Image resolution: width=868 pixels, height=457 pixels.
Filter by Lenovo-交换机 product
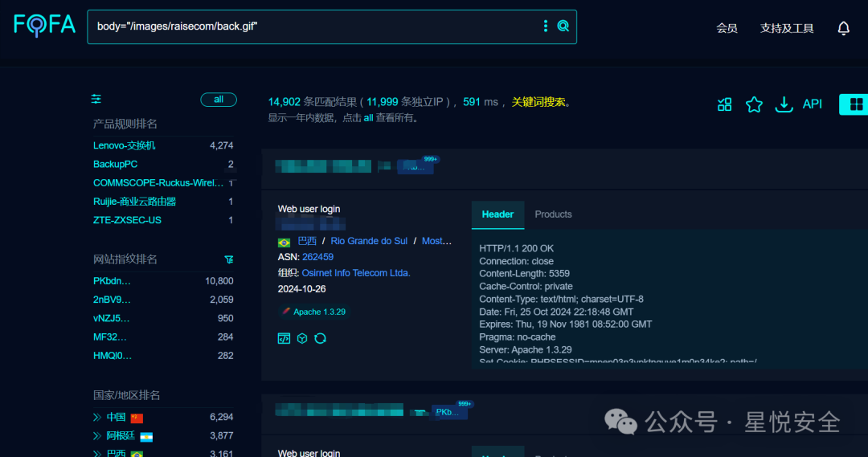(x=125, y=145)
